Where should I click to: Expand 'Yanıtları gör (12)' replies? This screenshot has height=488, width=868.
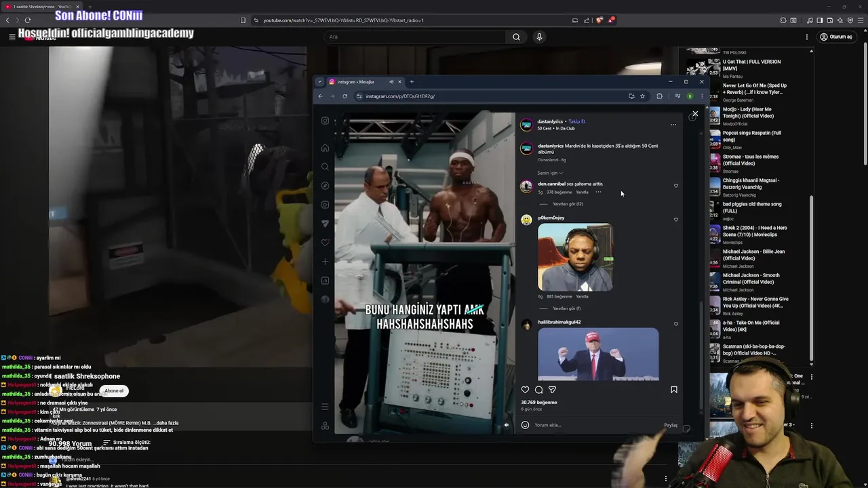568,204
